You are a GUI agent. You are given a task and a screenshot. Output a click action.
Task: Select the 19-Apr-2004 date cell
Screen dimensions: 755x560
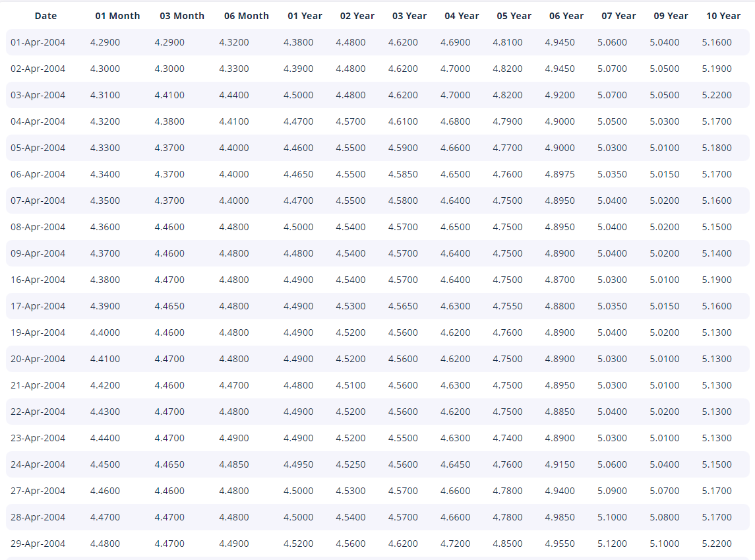pyautogui.click(x=38, y=332)
